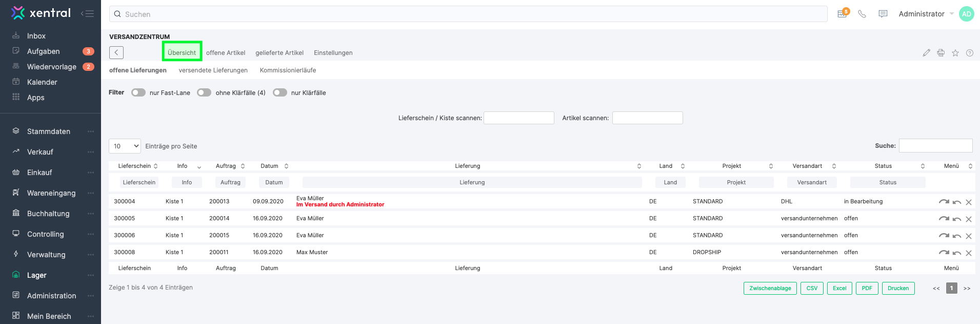
Task: Collapse the sidebar menu icon
Action: pyautogui.click(x=87, y=14)
